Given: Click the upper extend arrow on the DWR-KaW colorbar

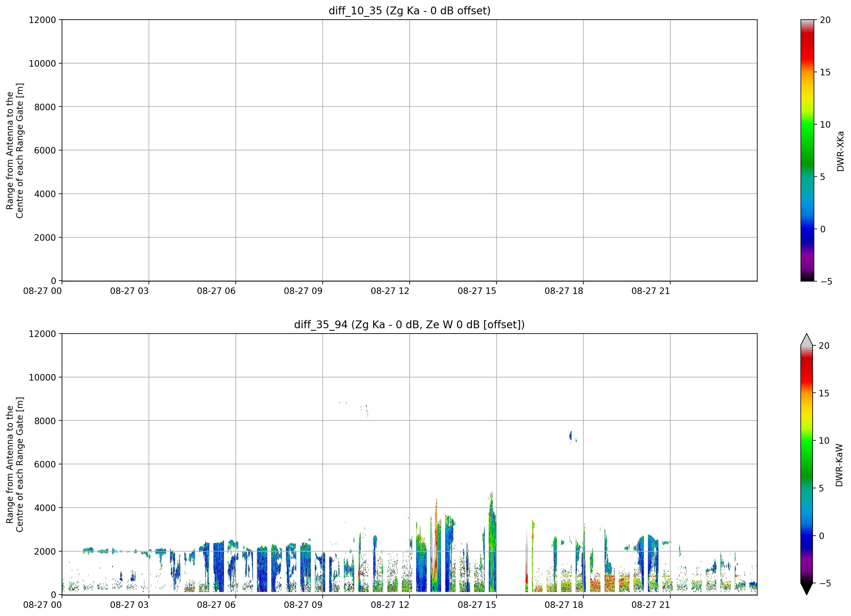Looking at the screenshot, I should click(806, 339).
